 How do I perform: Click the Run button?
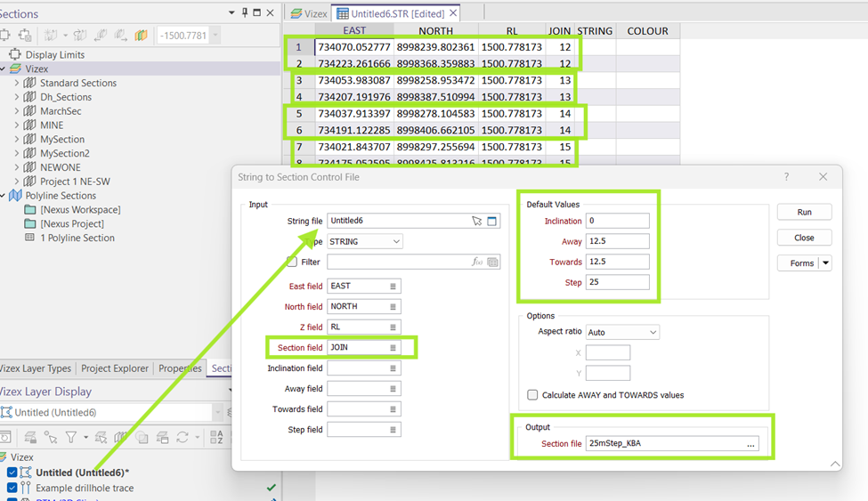point(804,212)
